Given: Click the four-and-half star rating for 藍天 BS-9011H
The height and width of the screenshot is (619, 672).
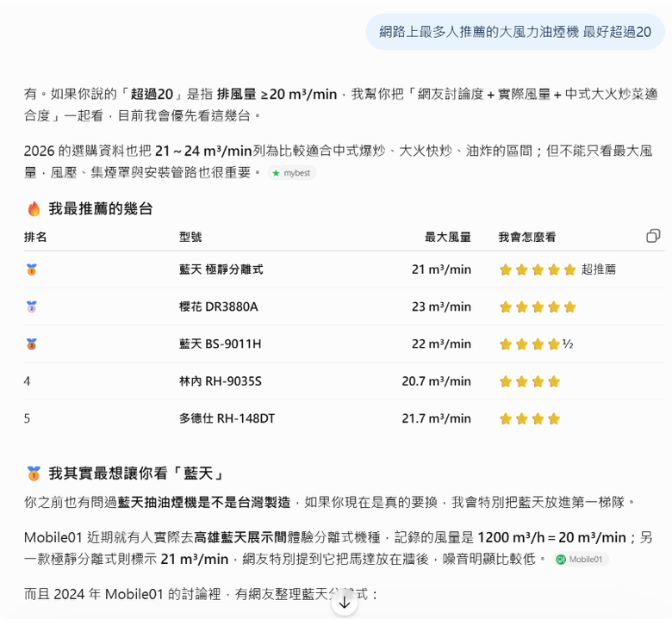Looking at the screenshot, I should pyautogui.click(x=536, y=344).
